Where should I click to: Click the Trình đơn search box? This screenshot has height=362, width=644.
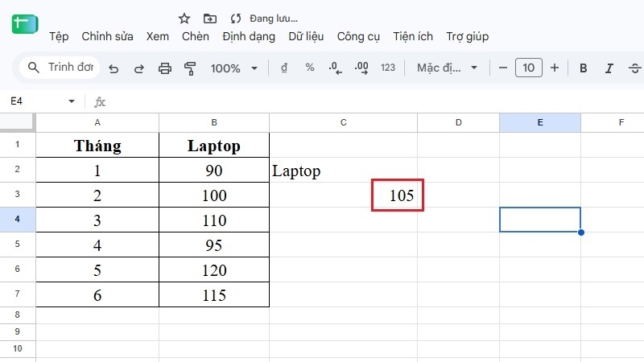[x=60, y=68]
